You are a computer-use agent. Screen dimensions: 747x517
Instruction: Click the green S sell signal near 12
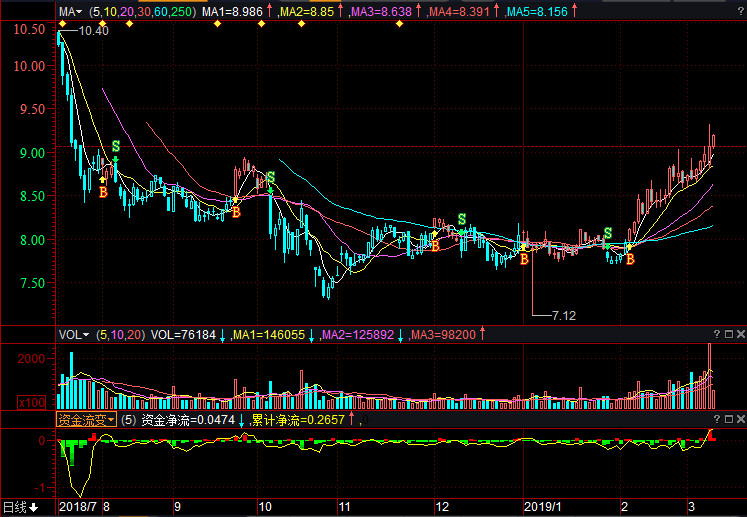click(461, 219)
